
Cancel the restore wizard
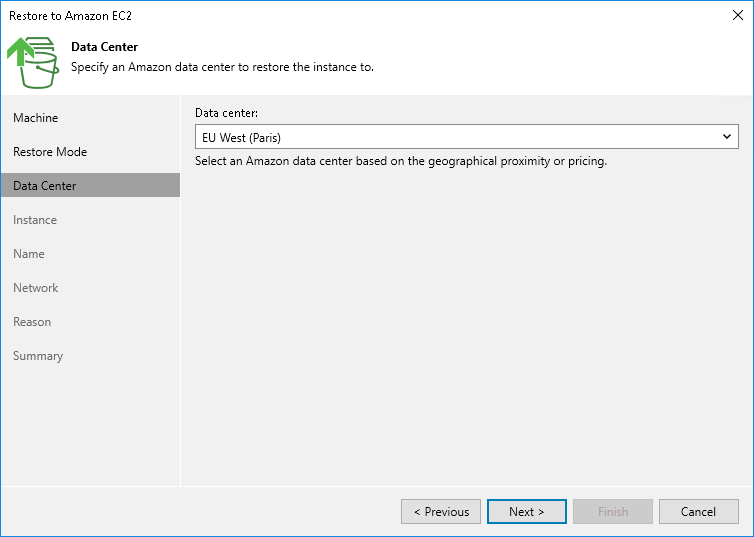[x=698, y=512]
